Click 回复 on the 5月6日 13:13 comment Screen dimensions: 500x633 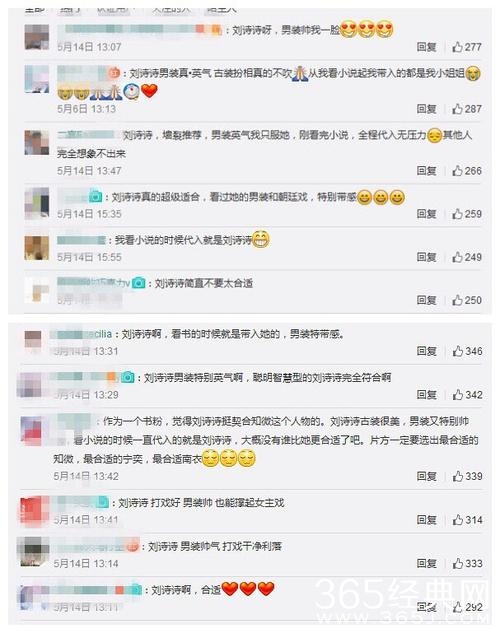pos(427,109)
